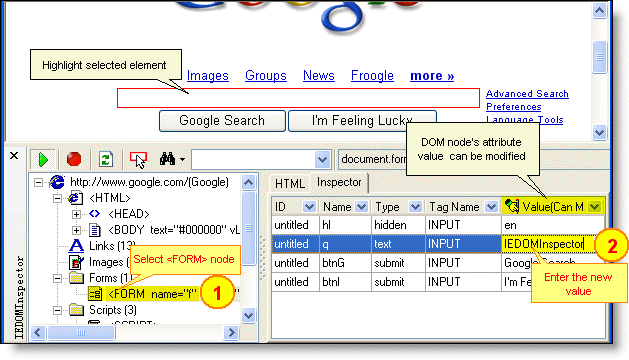Viewport: 629px width, 360px height.
Task: Select the <HEAD> tag icon
Action: point(94,214)
